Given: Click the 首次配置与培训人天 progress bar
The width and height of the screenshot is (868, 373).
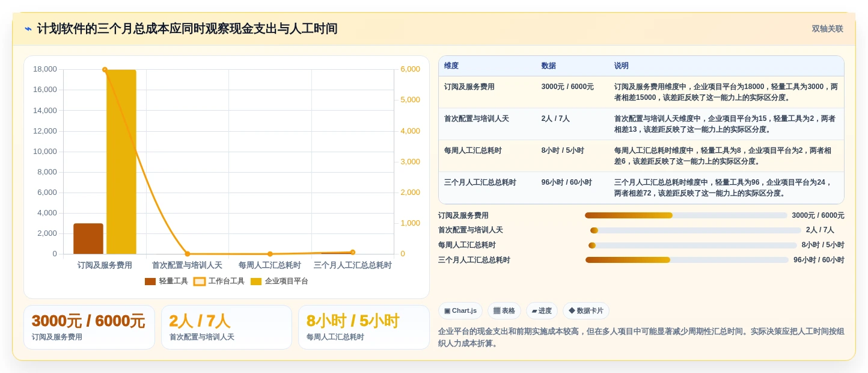Looking at the screenshot, I should pyautogui.click(x=695, y=230).
